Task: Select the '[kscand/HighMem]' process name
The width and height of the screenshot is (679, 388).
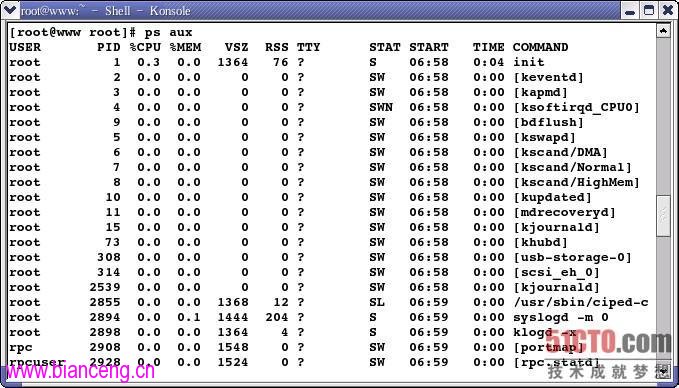Action: point(576,182)
